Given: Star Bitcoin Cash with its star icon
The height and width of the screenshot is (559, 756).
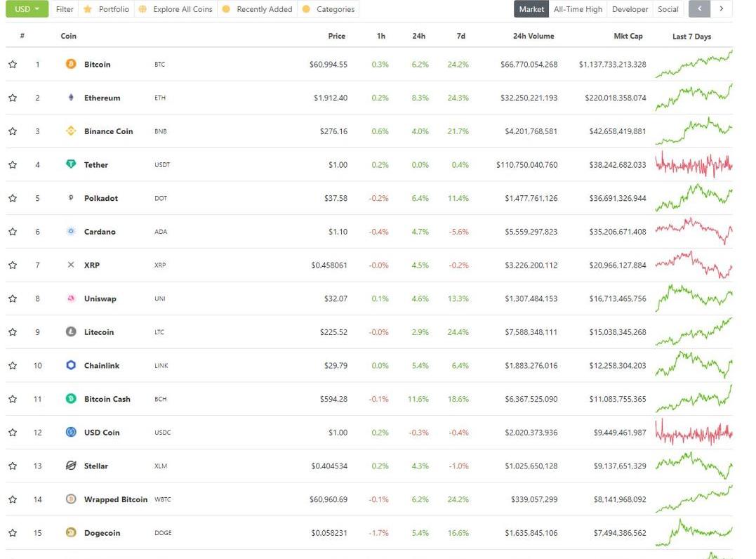Looking at the screenshot, I should [x=13, y=399].
